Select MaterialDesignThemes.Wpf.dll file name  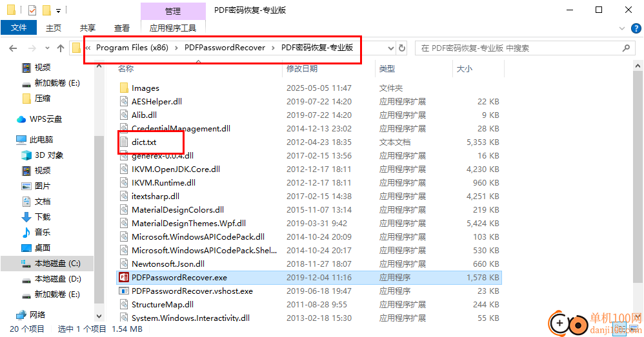coord(189,223)
